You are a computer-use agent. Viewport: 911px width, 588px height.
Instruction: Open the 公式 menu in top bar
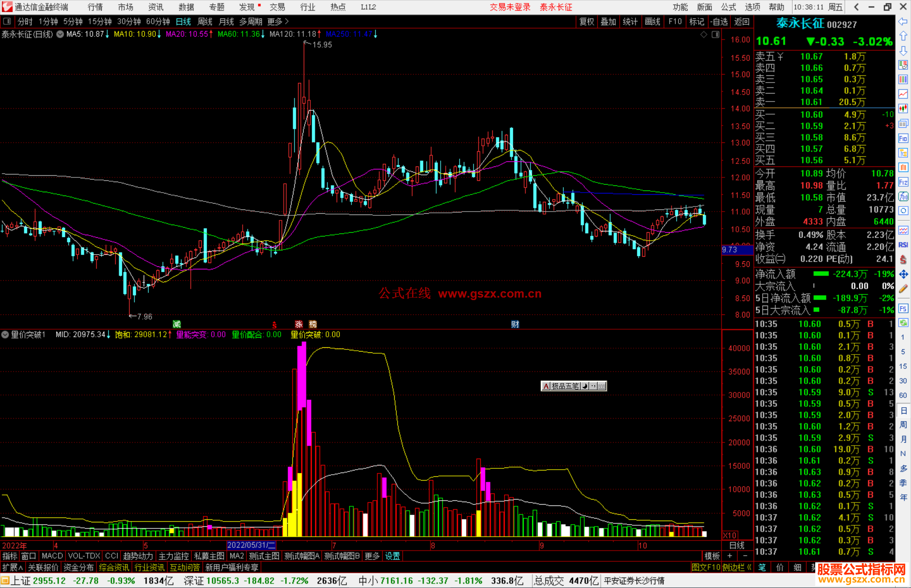tap(728, 7)
